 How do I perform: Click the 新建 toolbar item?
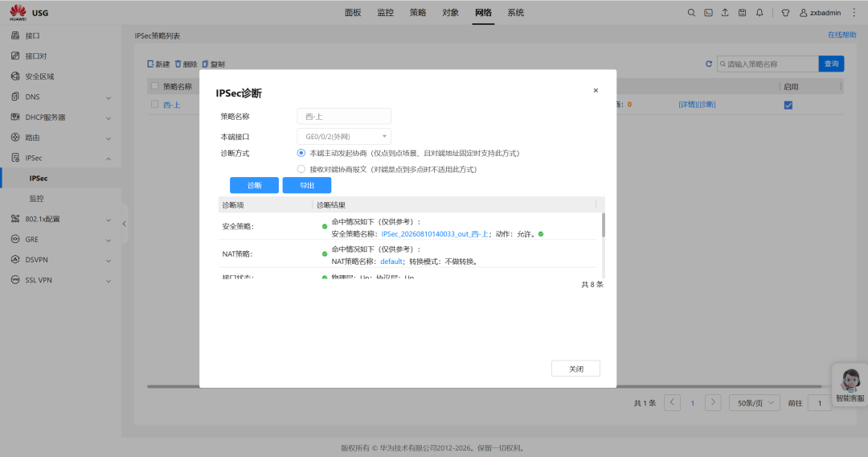coord(158,64)
